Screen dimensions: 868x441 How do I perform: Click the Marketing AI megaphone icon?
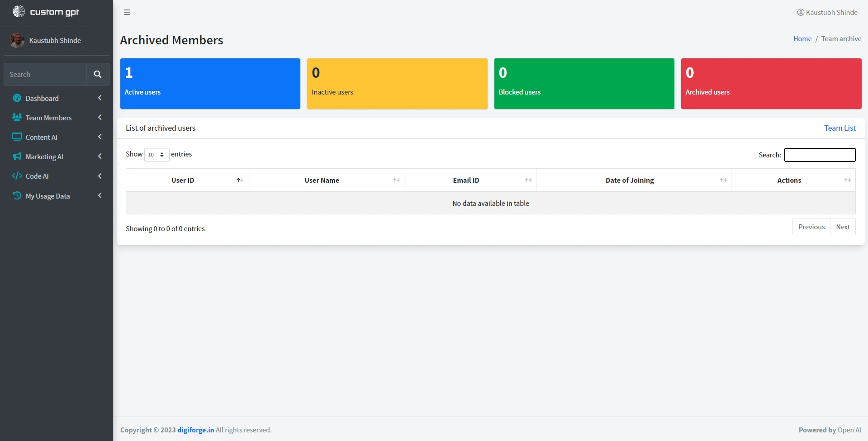pyautogui.click(x=17, y=156)
